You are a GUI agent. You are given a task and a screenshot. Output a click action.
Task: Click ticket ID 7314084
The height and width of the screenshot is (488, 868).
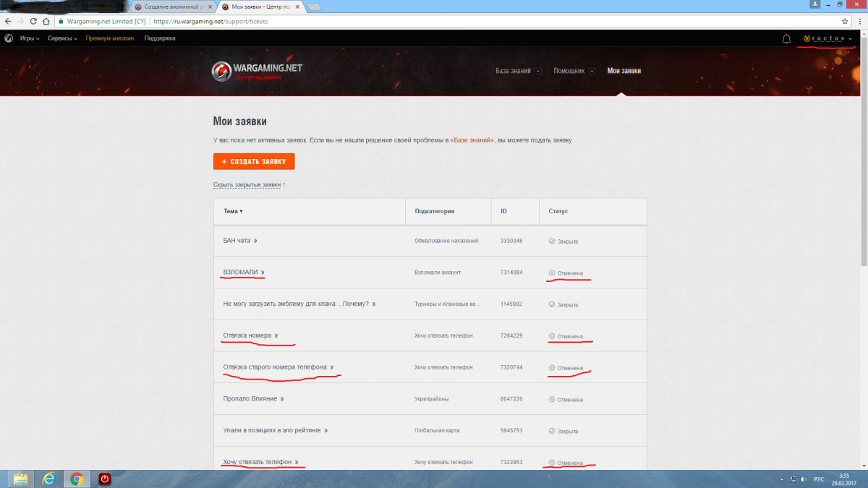(511, 273)
